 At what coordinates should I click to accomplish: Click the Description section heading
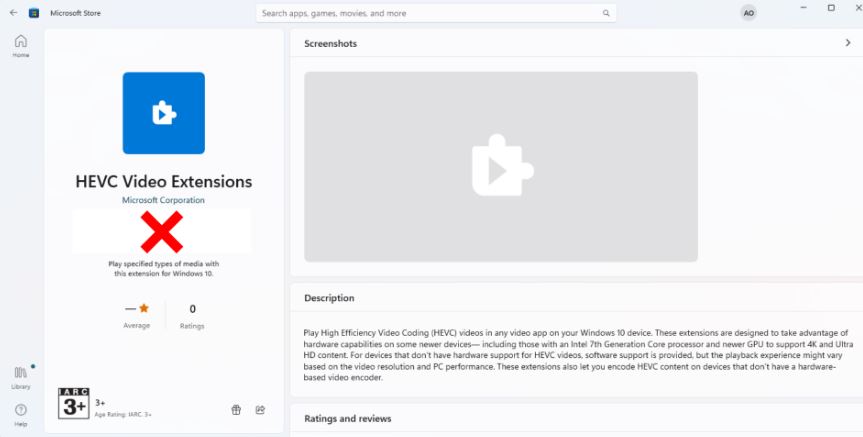click(x=329, y=298)
